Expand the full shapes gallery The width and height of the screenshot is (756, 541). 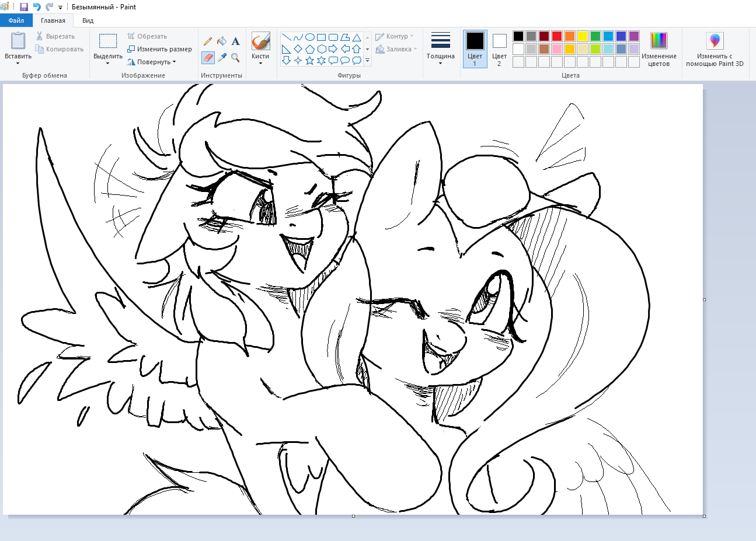(x=367, y=60)
